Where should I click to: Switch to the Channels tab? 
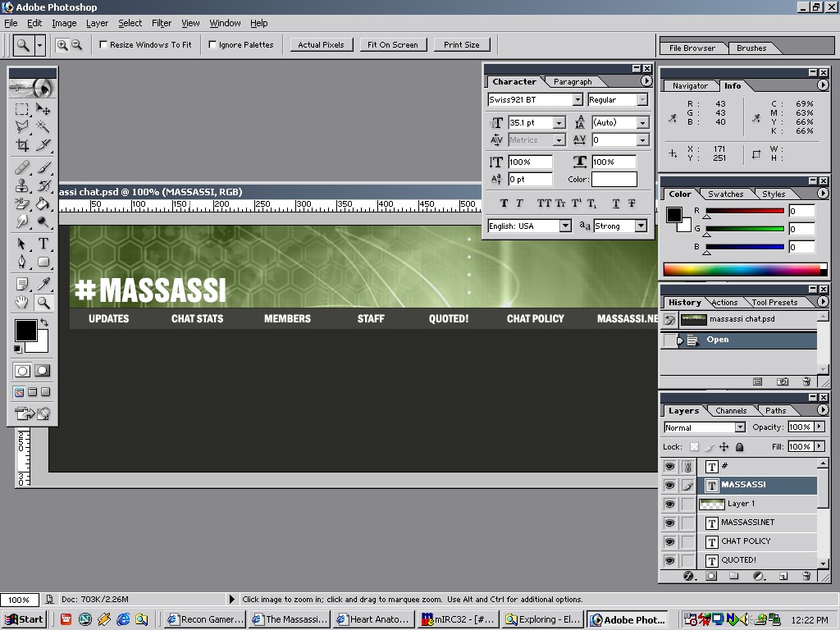731,411
